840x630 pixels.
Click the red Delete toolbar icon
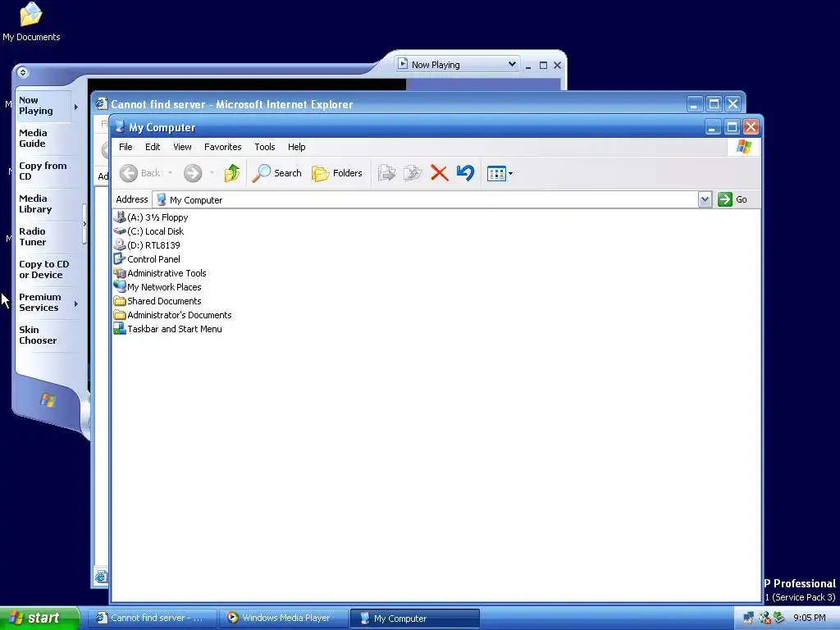(x=440, y=173)
